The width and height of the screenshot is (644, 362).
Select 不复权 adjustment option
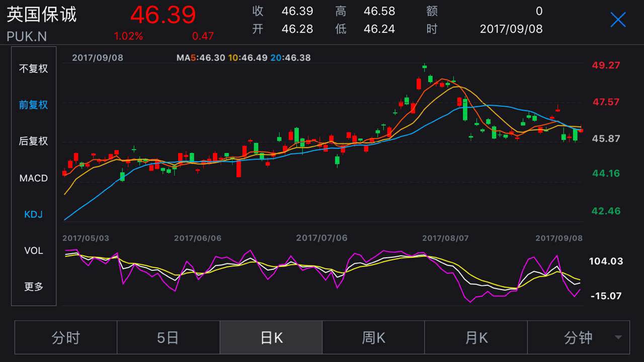tap(34, 68)
